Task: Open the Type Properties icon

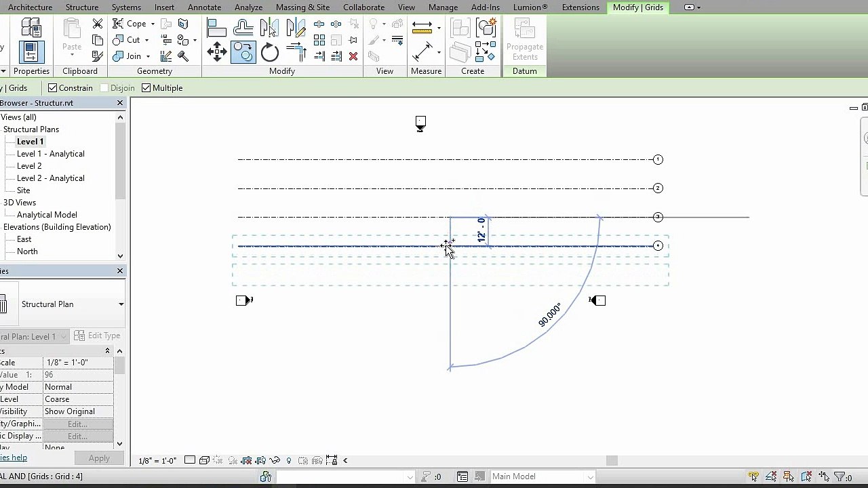Action: click(31, 27)
